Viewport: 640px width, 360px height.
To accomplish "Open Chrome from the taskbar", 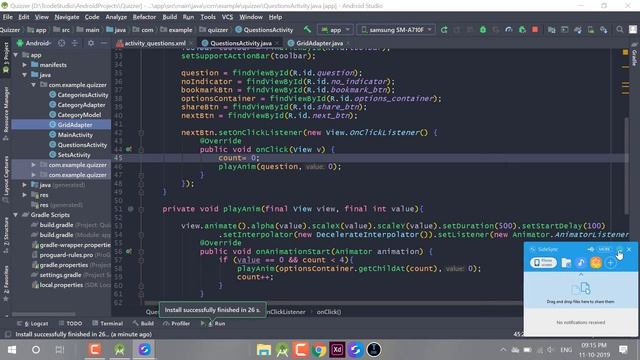I will tap(319, 350).
